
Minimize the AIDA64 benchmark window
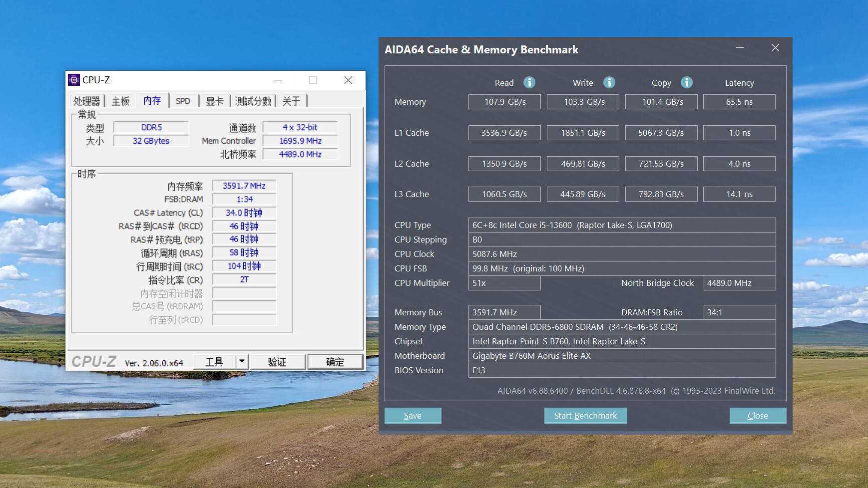tap(740, 48)
